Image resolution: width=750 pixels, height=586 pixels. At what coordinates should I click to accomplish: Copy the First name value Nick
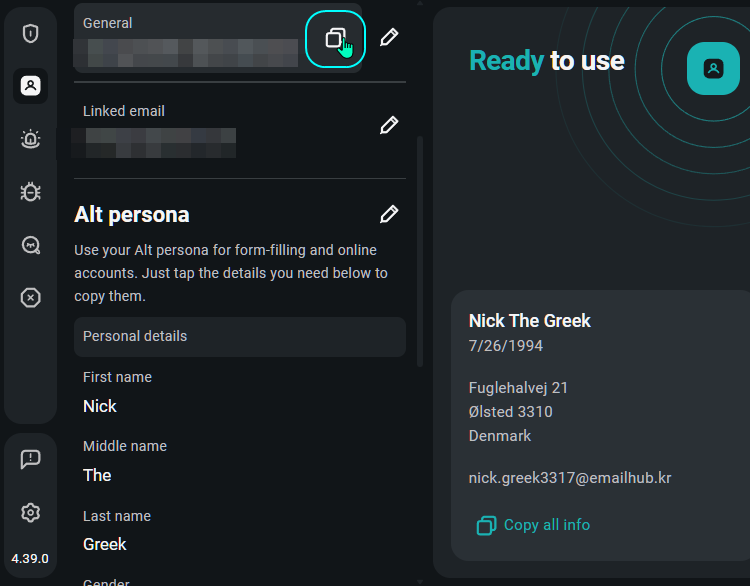[100, 406]
